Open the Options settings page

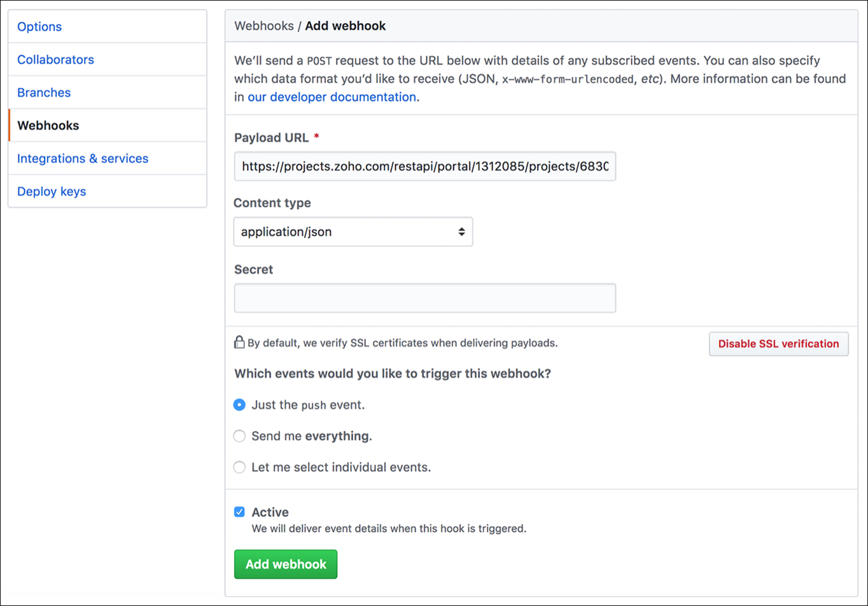39,27
